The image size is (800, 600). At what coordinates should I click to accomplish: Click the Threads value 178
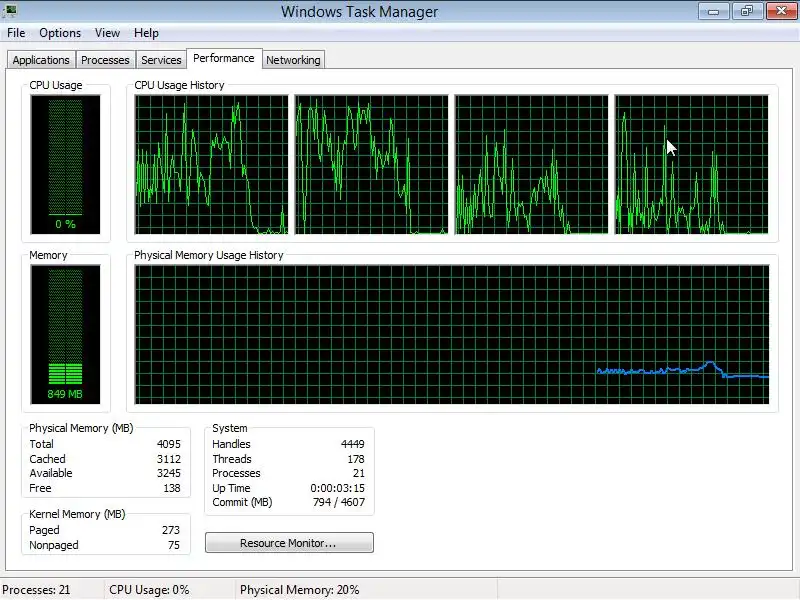pyautogui.click(x=356, y=459)
